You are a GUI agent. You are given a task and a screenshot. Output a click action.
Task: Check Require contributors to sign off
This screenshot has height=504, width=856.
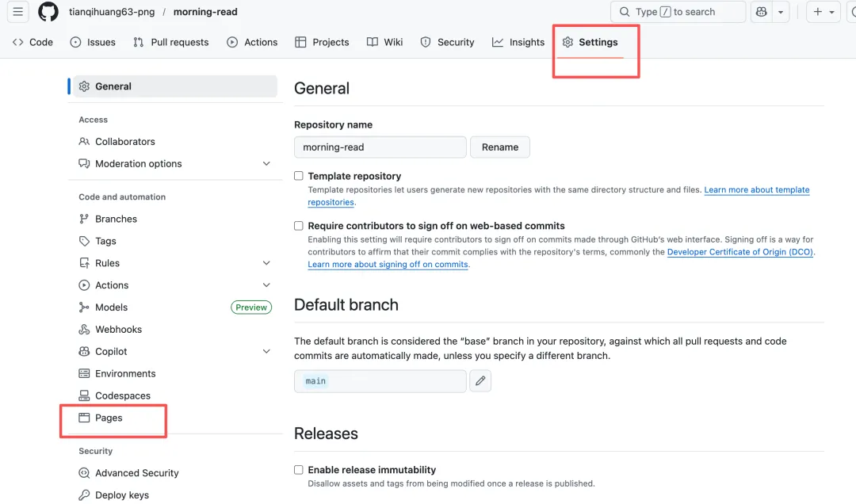point(299,226)
